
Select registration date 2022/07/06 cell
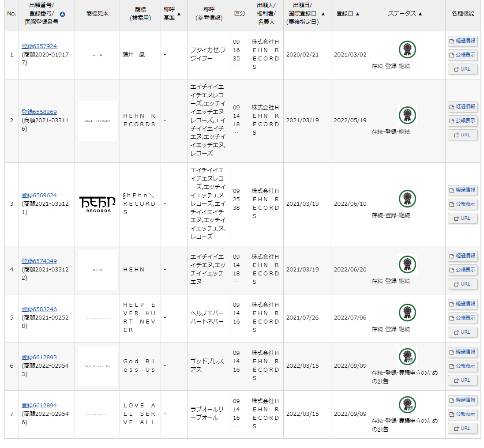point(350,318)
